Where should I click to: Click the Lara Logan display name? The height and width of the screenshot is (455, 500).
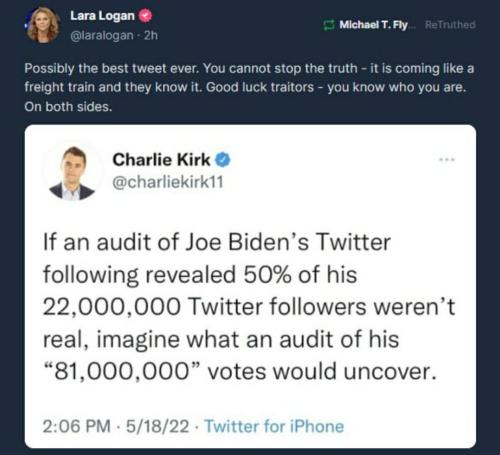pyautogui.click(x=102, y=15)
